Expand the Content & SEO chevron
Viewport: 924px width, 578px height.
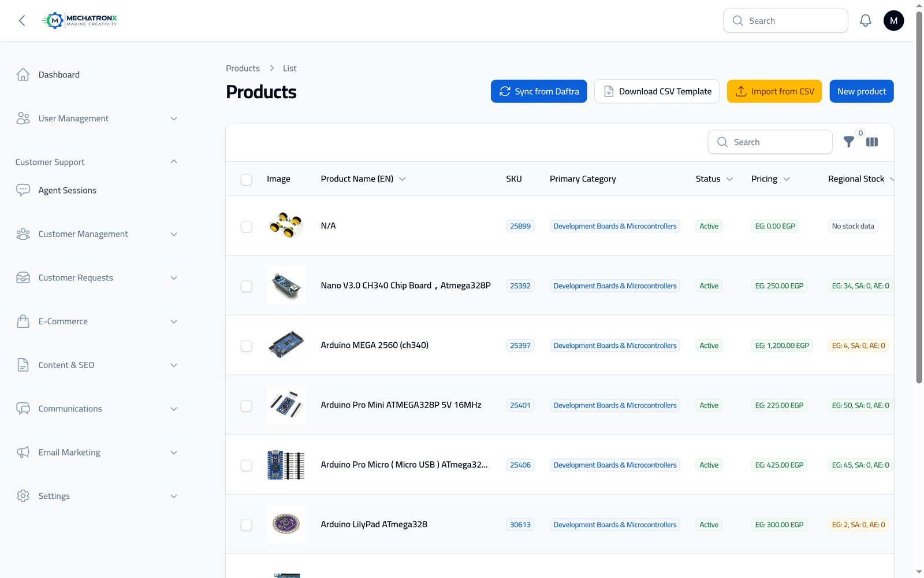pos(174,365)
